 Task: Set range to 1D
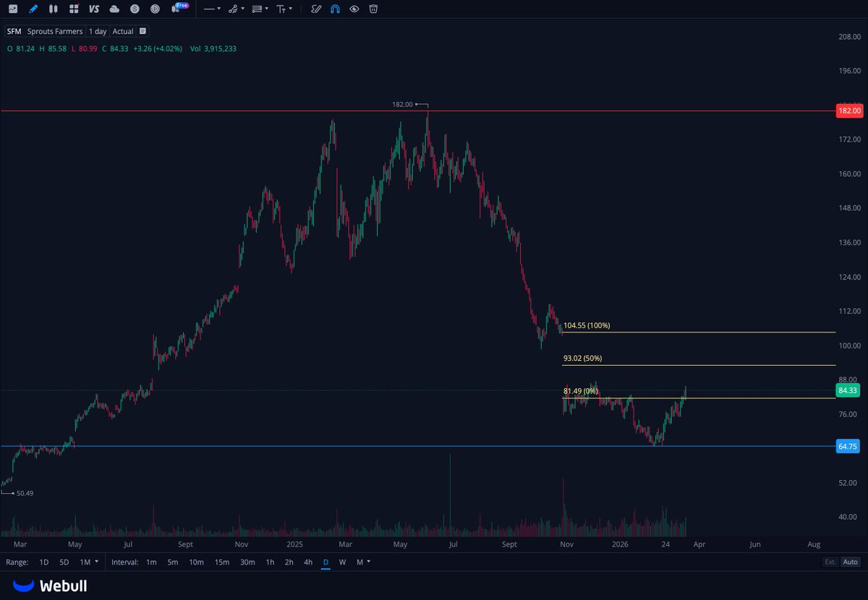[x=44, y=562]
